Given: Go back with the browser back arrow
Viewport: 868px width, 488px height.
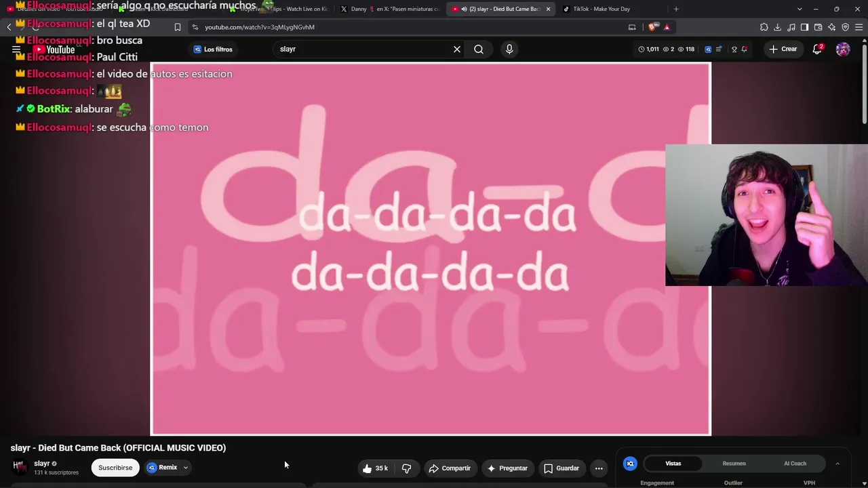Looking at the screenshot, I should (9, 27).
